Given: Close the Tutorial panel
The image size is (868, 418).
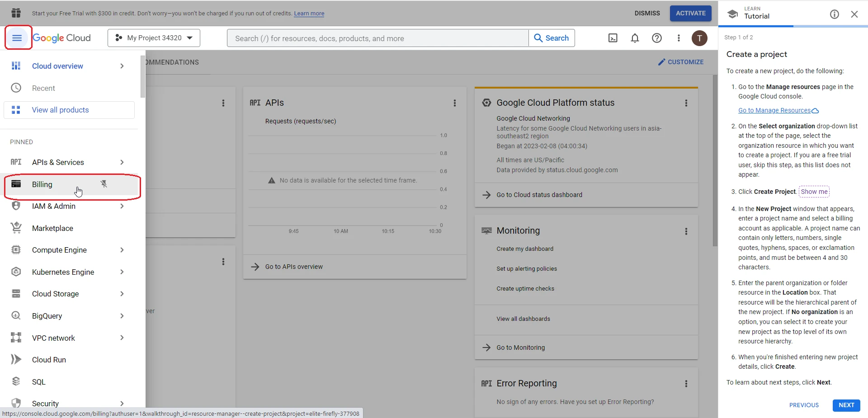Looking at the screenshot, I should click(x=854, y=14).
